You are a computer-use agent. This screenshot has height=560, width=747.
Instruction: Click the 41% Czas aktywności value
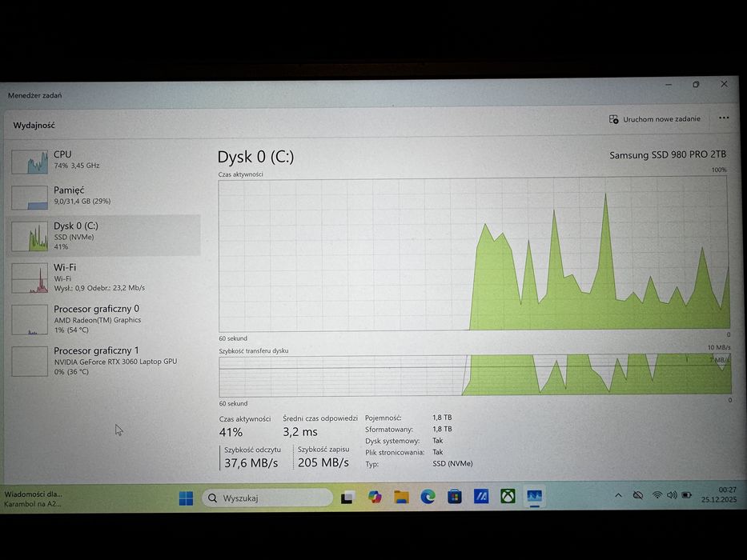(231, 432)
